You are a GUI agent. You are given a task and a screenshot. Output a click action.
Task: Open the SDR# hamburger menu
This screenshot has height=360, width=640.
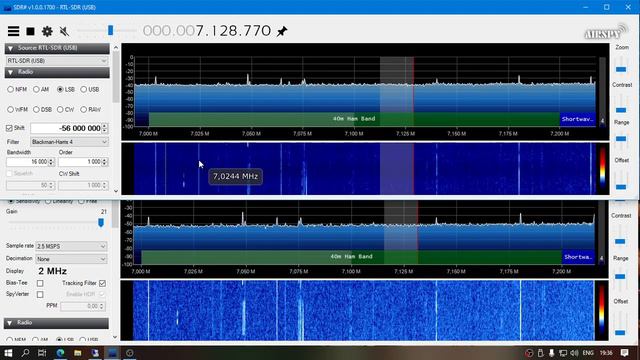click(13, 31)
